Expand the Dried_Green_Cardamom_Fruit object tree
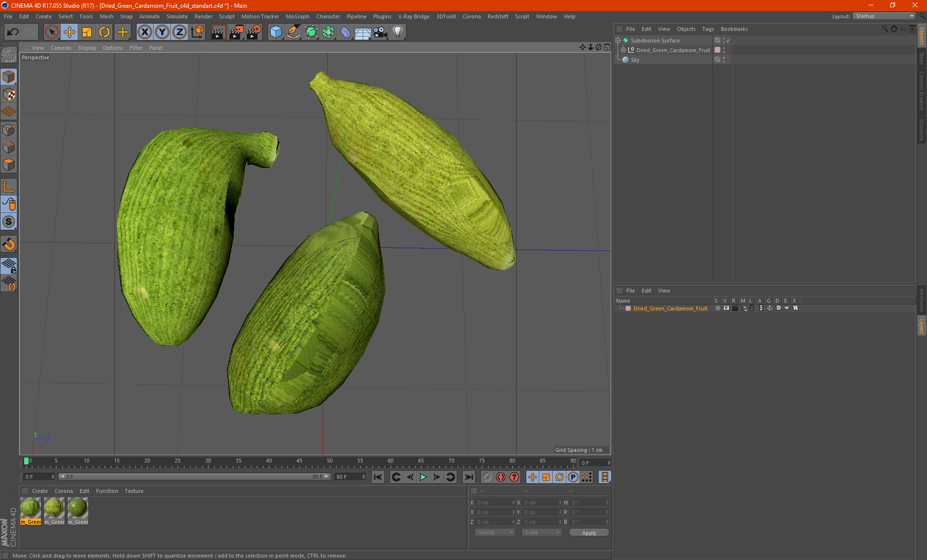Viewport: 927px width, 560px height. coord(623,50)
